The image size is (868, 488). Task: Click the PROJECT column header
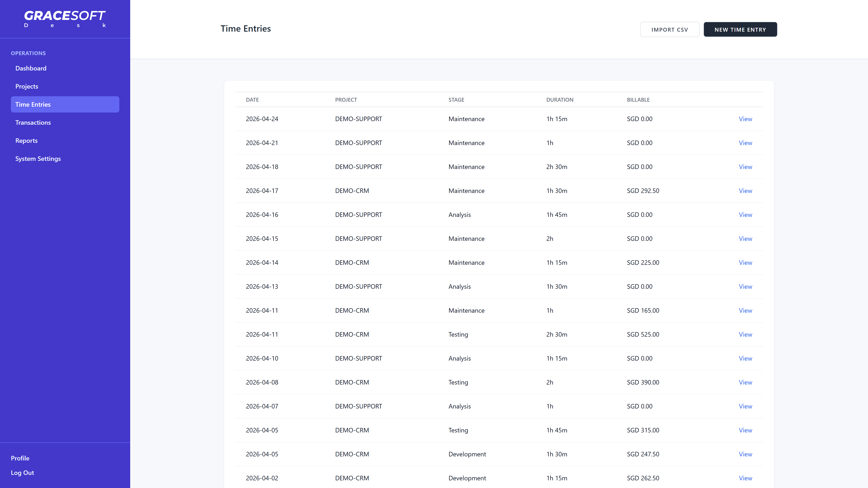(346, 100)
